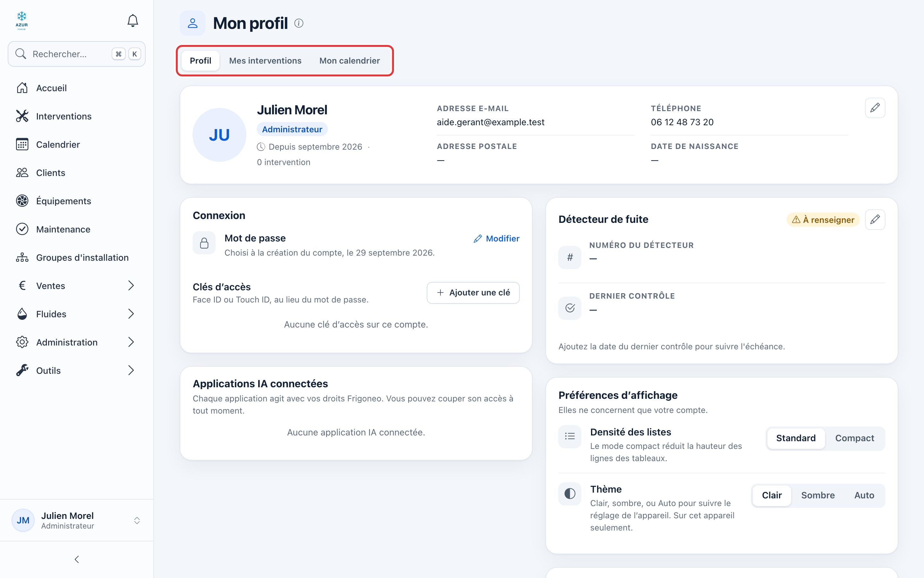This screenshot has width=924, height=578.
Task: Click the phone number 06 12 48 73 20
Action: 682,122
